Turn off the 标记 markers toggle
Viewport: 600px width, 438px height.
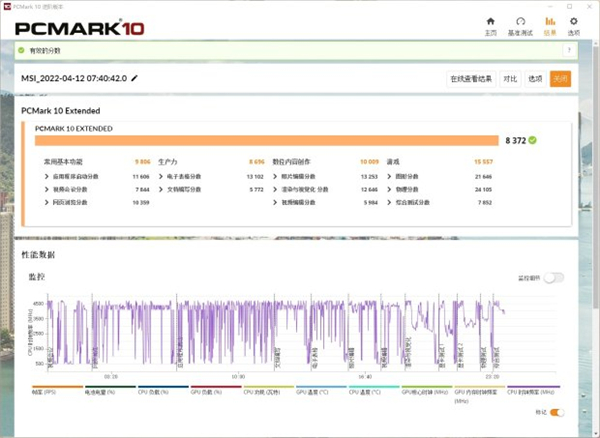click(x=557, y=411)
